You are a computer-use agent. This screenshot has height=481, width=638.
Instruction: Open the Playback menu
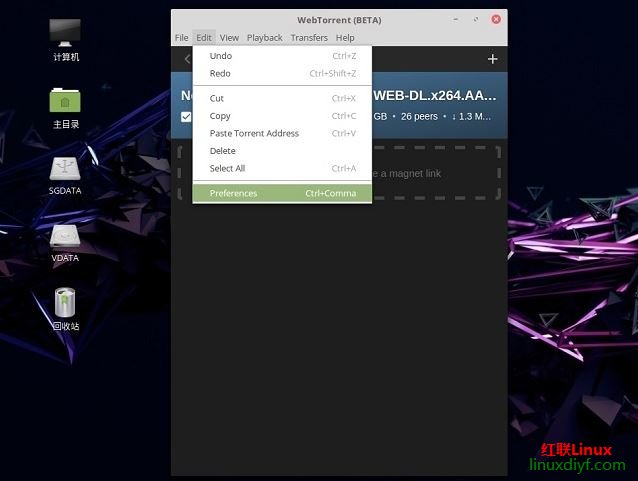pos(264,38)
